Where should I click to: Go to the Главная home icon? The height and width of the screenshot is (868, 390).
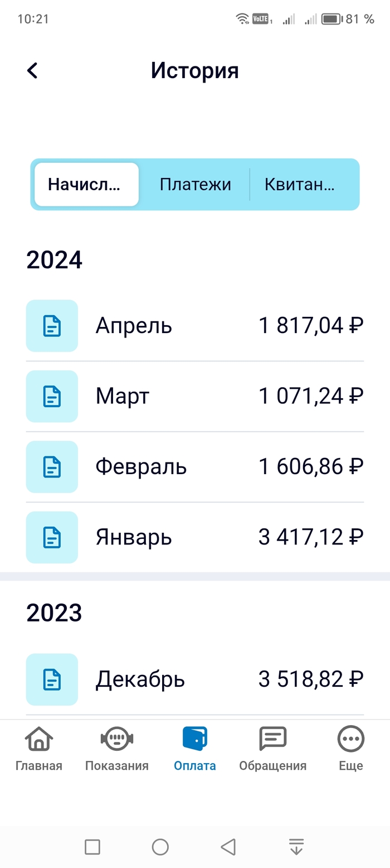click(39, 740)
